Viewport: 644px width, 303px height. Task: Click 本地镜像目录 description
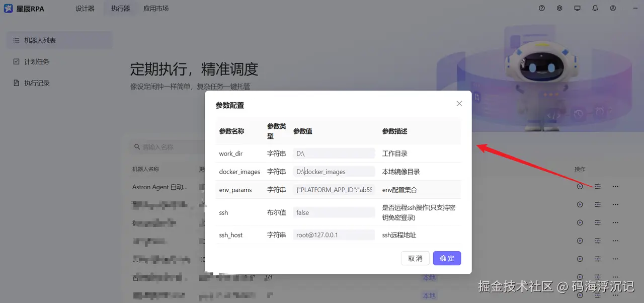[401, 172]
